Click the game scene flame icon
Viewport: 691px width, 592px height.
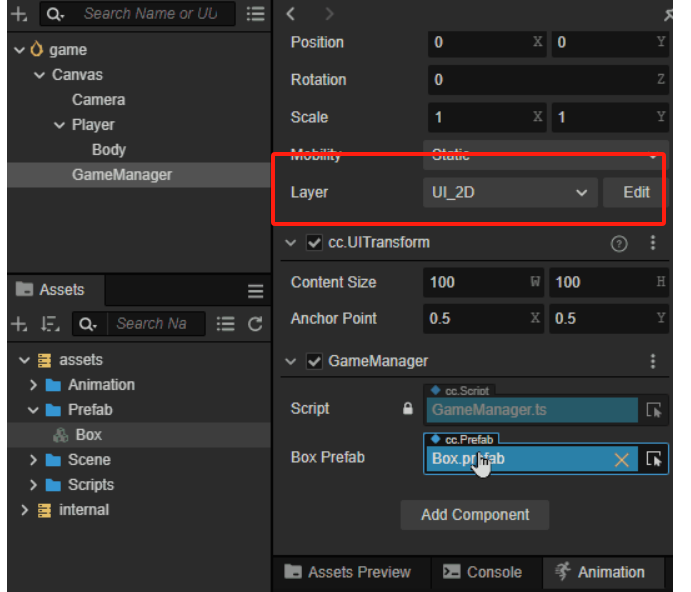point(37,49)
